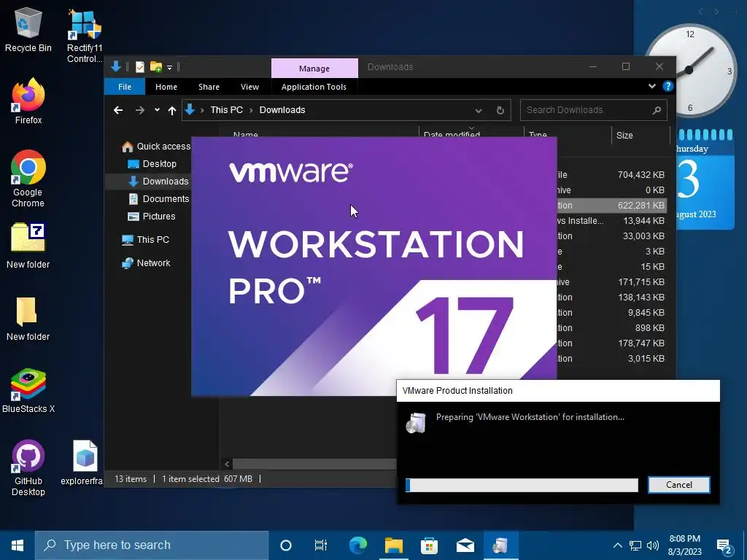Click This PC in the address breadcrumb

point(227,110)
